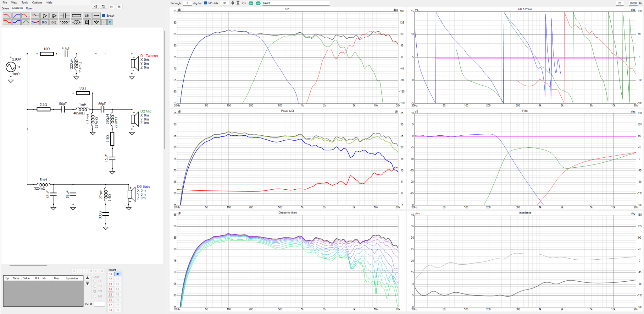This screenshot has height=314, width=644.
Task: Add an active buffer triangle component
Action: [x=45, y=15]
